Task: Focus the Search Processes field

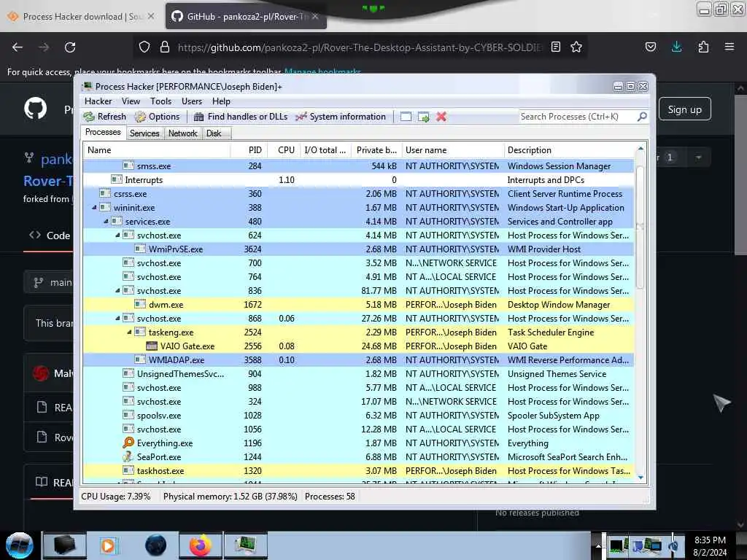Action: click(578, 117)
